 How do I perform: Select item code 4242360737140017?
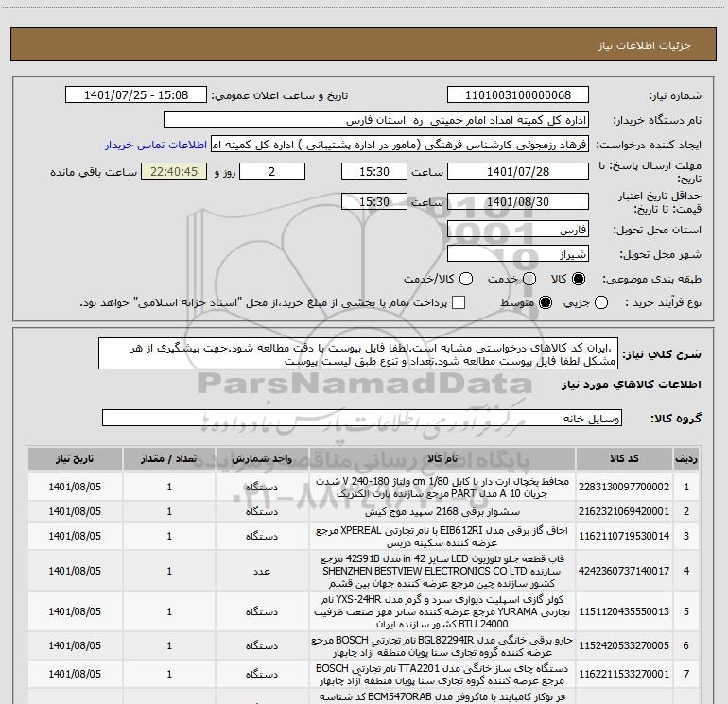624,571
